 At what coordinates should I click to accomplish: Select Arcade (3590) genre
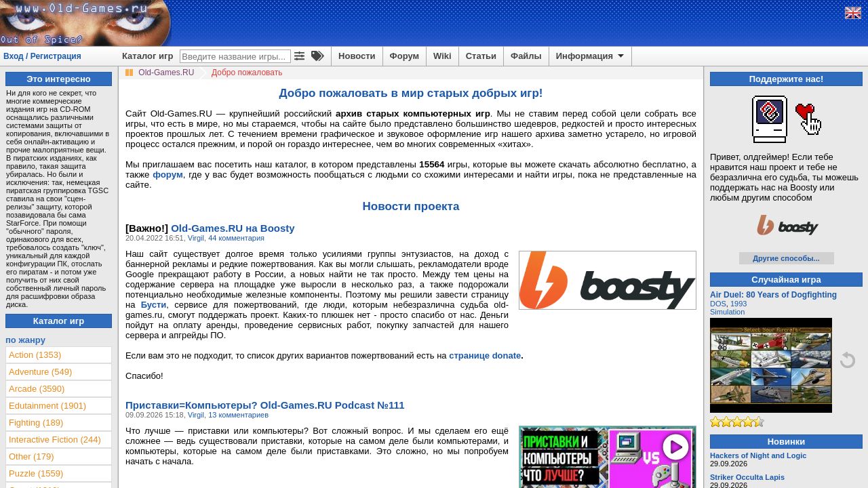pos(59,389)
